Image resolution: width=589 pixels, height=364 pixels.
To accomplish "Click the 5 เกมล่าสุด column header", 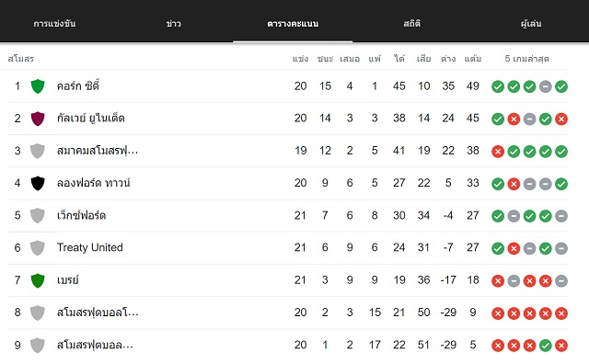I will (526, 59).
